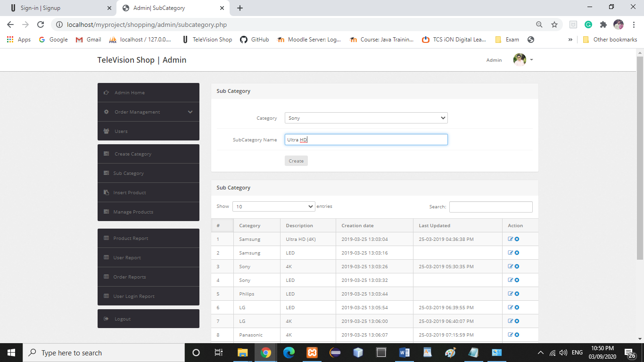This screenshot has width=644, height=362.
Task: Click the browser address bar URL
Action: click(147, 25)
